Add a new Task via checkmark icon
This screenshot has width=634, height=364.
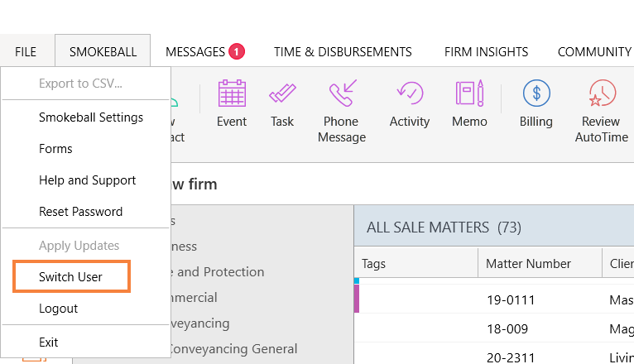[x=282, y=104]
